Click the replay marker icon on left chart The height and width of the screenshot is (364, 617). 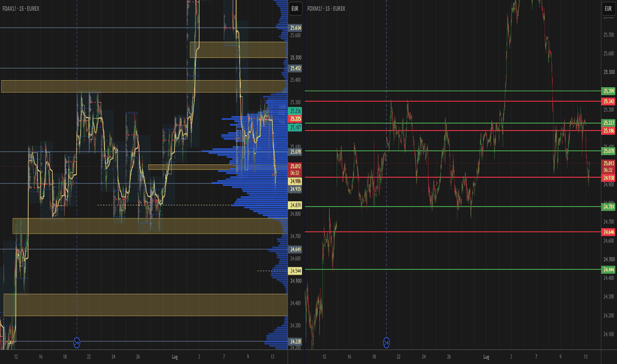click(x=77, y=343)
